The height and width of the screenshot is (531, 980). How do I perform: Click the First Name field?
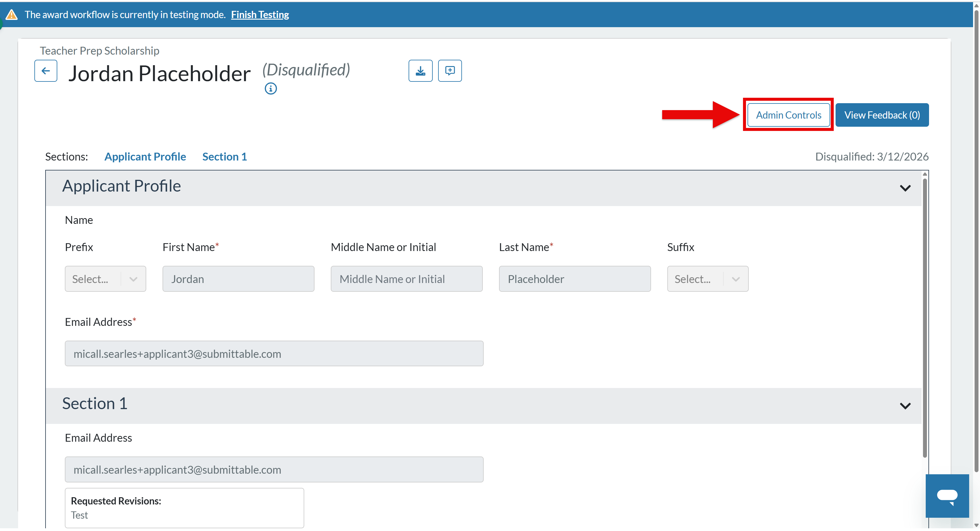pyautogui.click(x=238, y=279)
